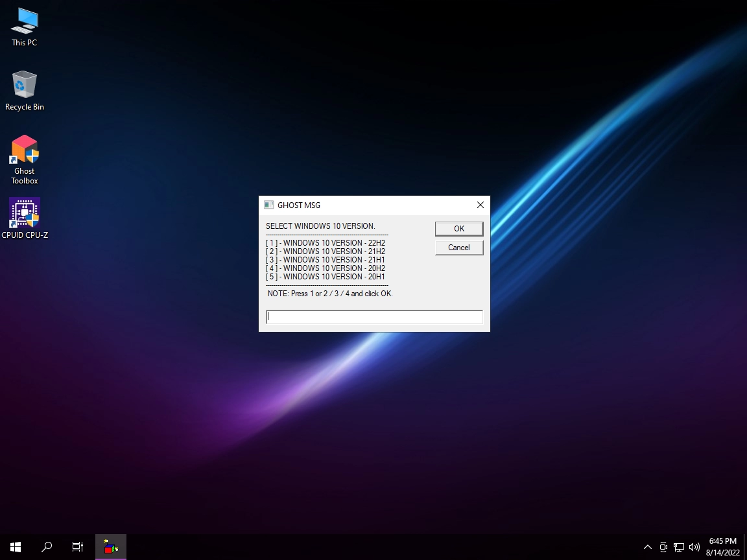Screen dimensions: 747x560
Task: Select the Recycle Bin desktop icon
Action: point(24,91)
